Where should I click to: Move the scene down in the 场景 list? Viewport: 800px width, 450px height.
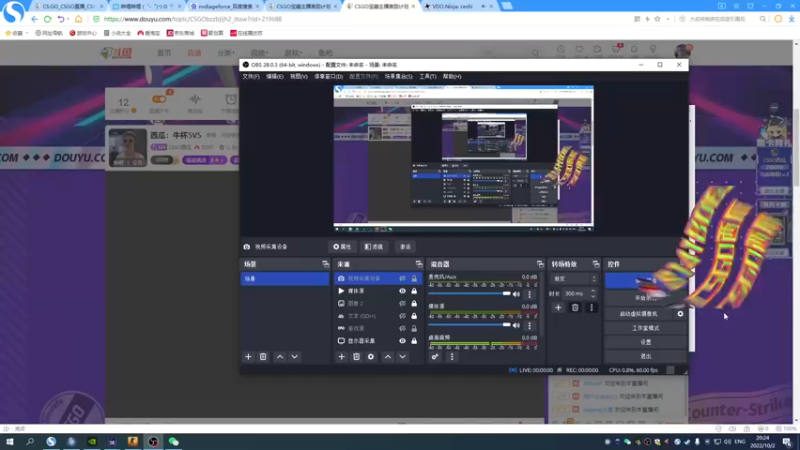(x=295, y=357)
